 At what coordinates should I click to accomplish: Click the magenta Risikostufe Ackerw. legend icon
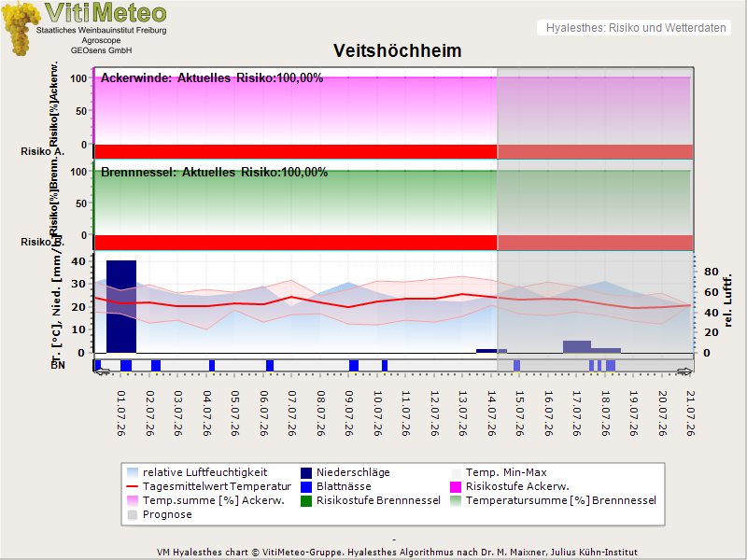click(x=456, y=486)
